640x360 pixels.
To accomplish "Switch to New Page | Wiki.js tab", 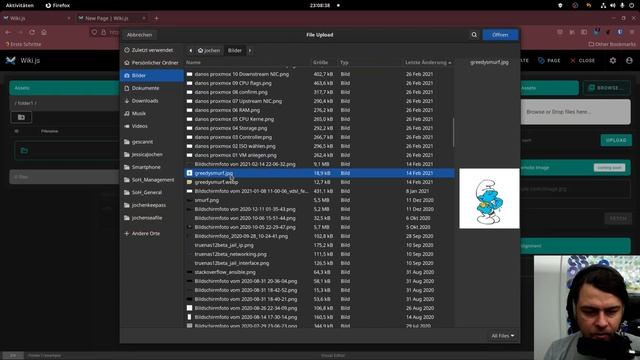I will (111, 18).
